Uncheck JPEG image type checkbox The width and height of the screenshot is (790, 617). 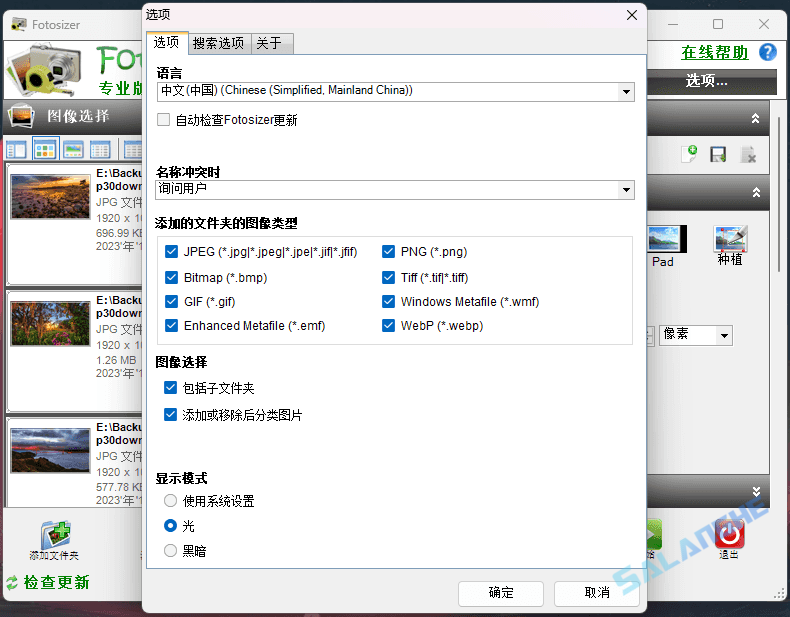[x=172, y=251]
